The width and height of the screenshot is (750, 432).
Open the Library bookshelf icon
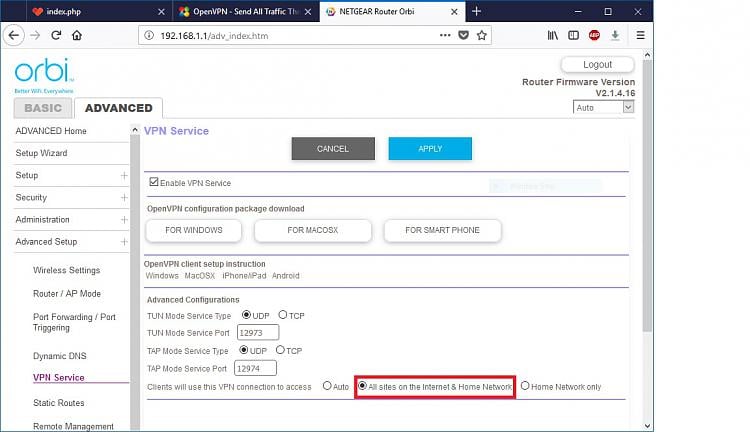[552, 35]
